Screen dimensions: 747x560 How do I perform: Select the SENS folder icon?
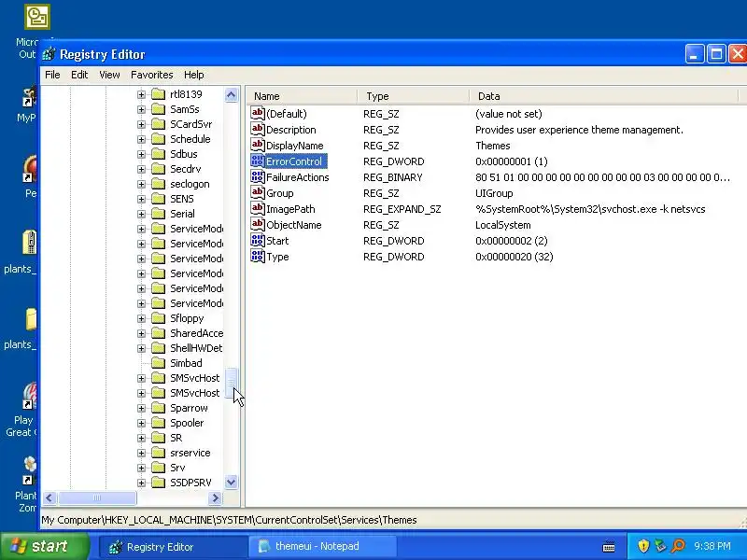pos(158,199)
